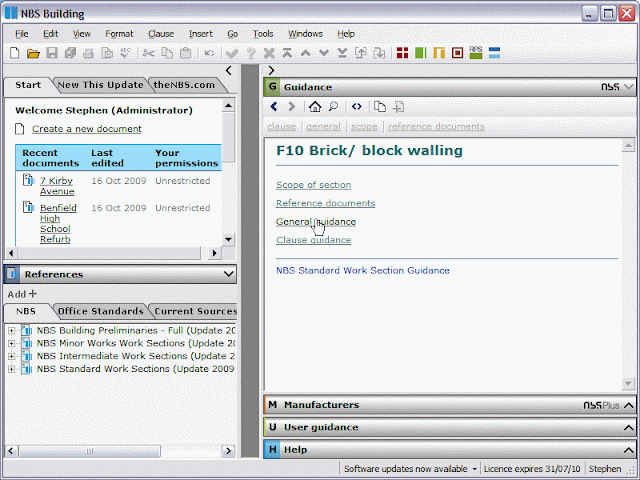Click the Guidance home icon

(315, 107)
